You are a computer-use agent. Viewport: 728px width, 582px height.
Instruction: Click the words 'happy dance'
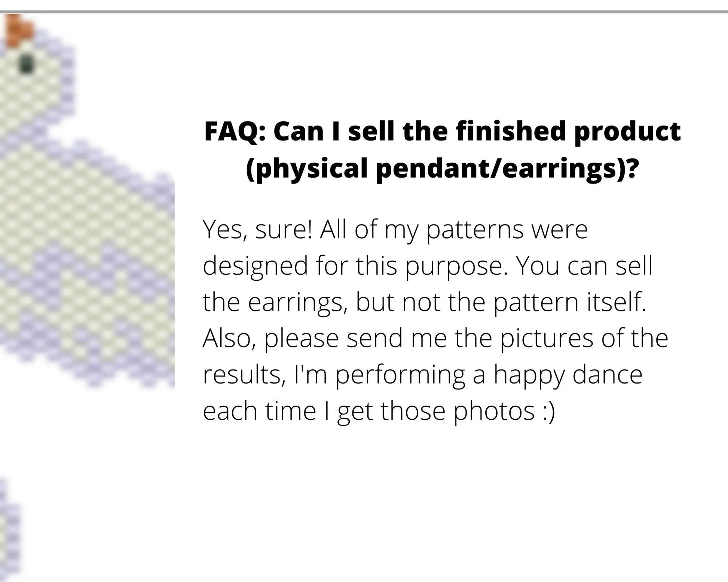point(568,375)
